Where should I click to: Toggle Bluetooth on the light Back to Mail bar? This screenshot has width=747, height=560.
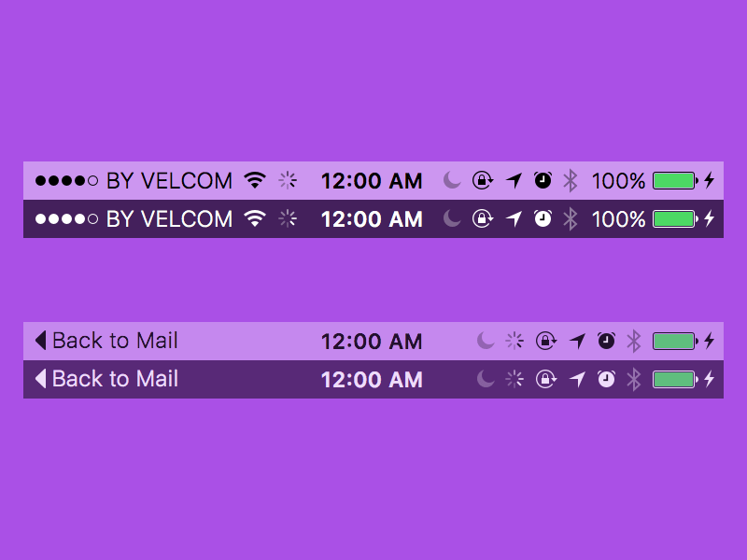click(634, 341)
